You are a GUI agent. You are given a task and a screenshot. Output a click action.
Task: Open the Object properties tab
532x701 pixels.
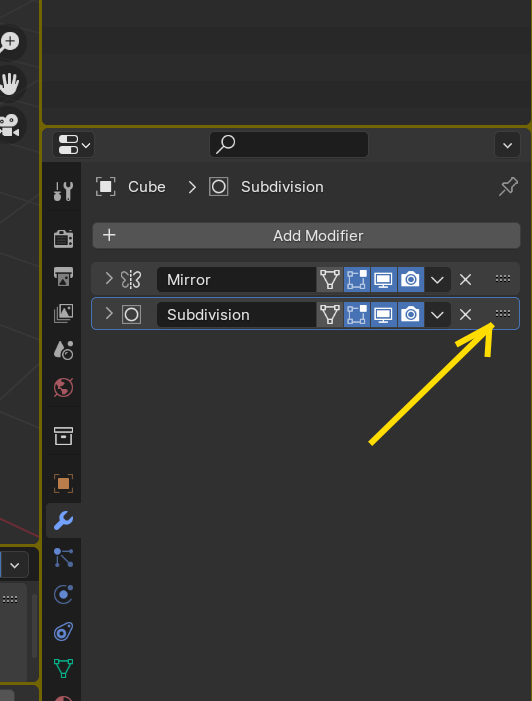[63, 483]
